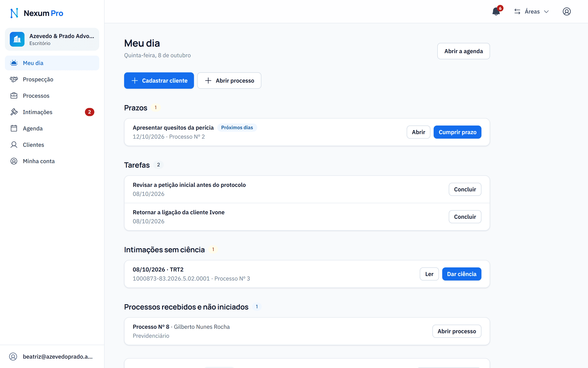
Task: Click the Azevedo & Prado office building icon
Action: tap(17, 39)
